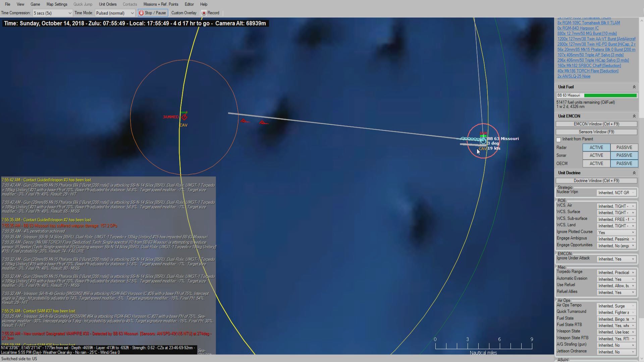Collapse the Unit EMCON panel chevron
The height and width of the screenshot is (362, 644).
[x=634, y=116]
